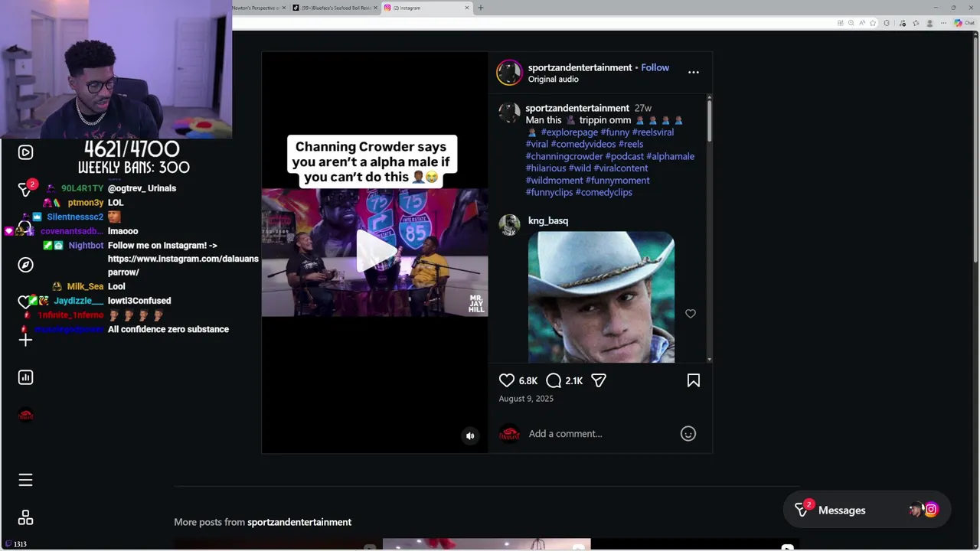
Task: Click zoom magnifier in address bar
Action: coord(851,23)
